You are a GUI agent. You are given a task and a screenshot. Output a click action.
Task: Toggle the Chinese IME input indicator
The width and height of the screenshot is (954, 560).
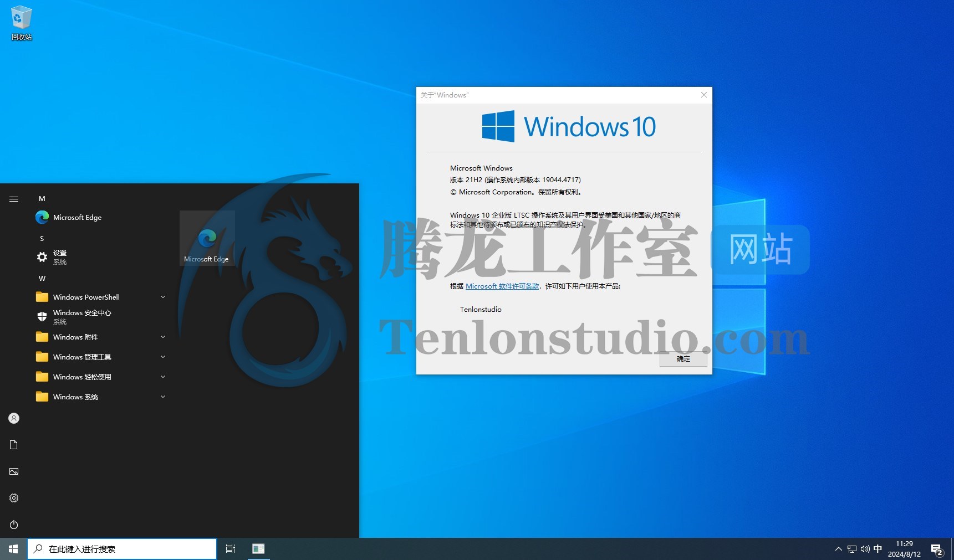tap(878, 549)
